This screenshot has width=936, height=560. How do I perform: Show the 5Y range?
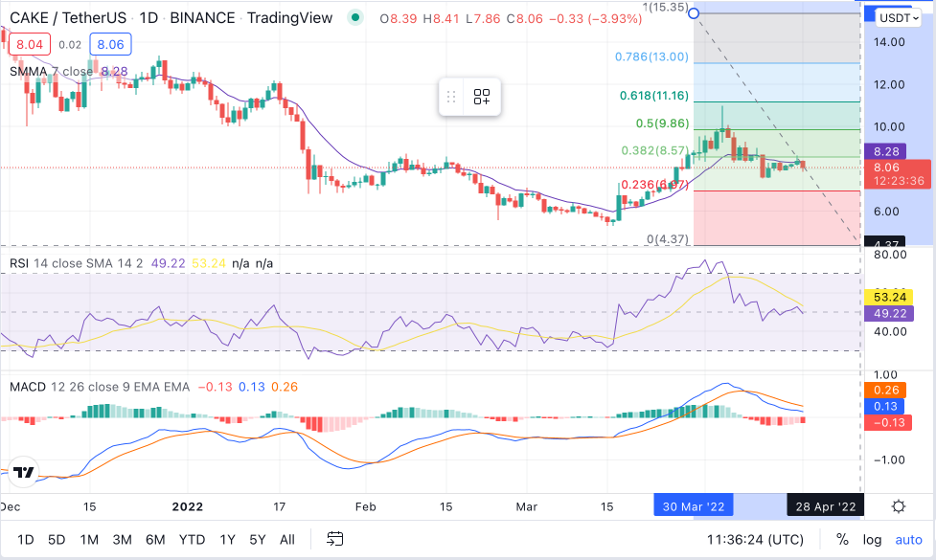(x=258, y=540)
